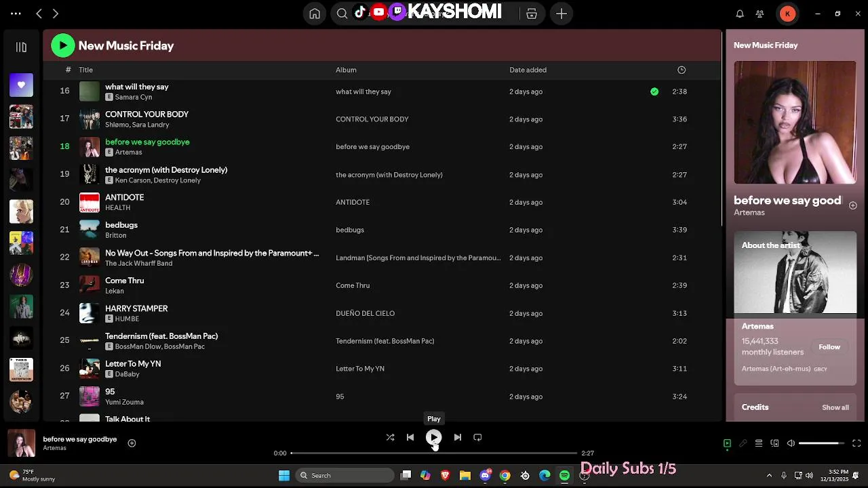Sort by the Album column header
The width and height of the screenshot is (868, 488).
coord(346,70)
